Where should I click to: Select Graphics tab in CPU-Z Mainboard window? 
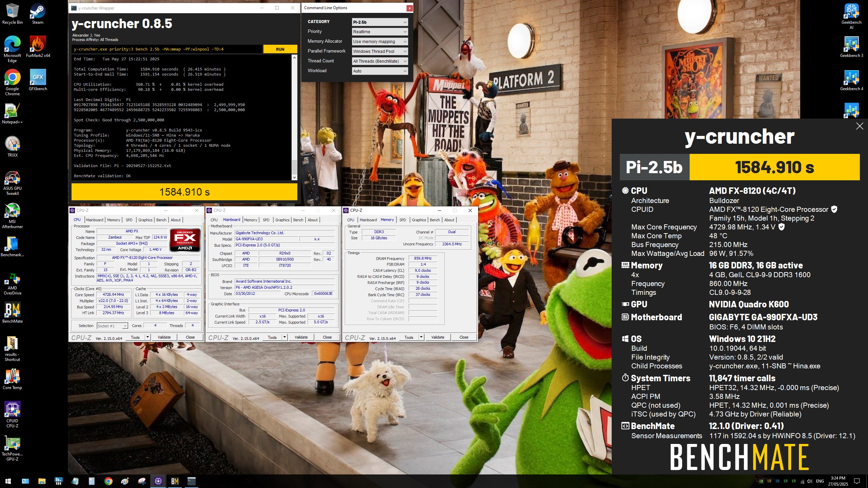[x=282, y=220]
